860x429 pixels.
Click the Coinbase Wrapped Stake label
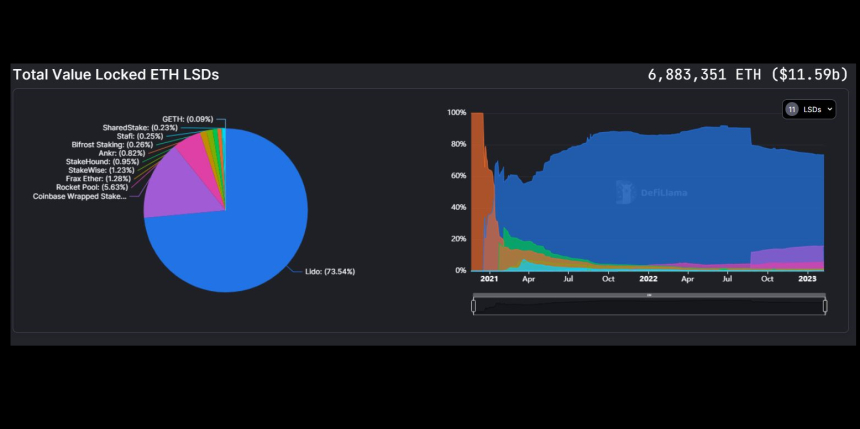click(x=80, y=196)
